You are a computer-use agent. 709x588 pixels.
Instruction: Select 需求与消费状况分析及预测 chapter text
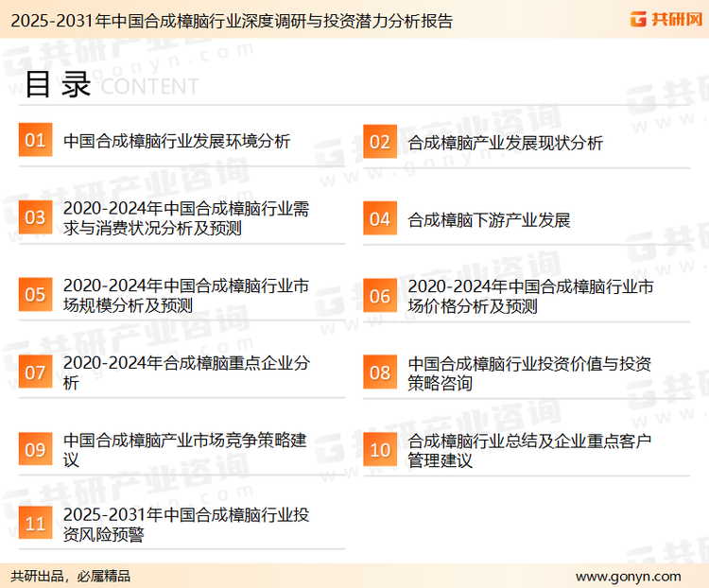click(186, 218)
